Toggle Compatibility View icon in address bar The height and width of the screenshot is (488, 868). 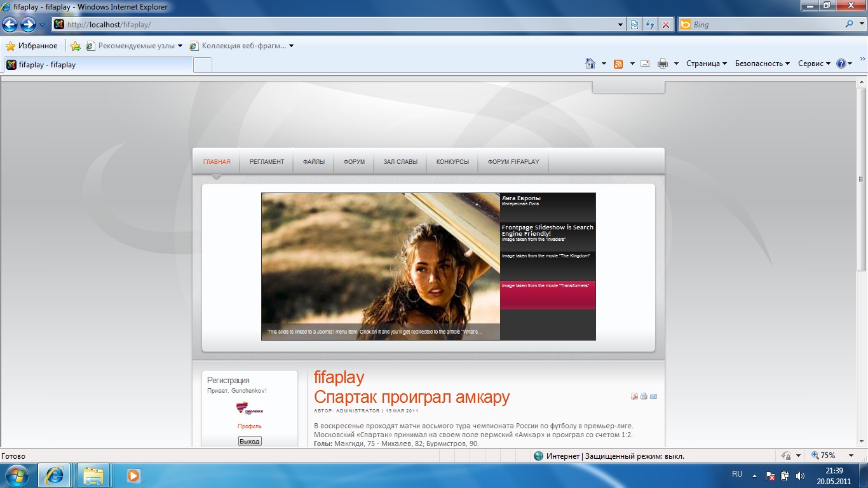point(634,25)
